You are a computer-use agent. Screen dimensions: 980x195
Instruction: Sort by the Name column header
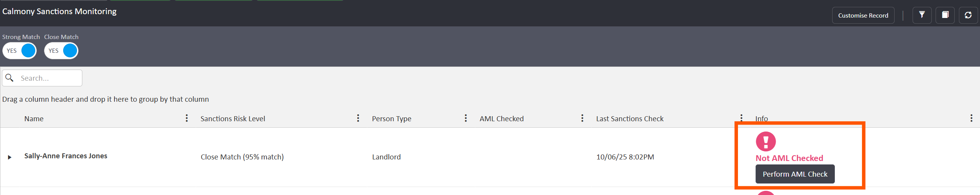pyautogui.click(x=34, y=119)
